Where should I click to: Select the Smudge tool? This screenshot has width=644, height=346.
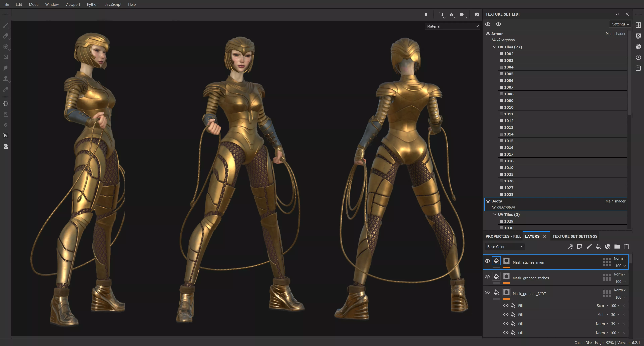click(6, 68)
